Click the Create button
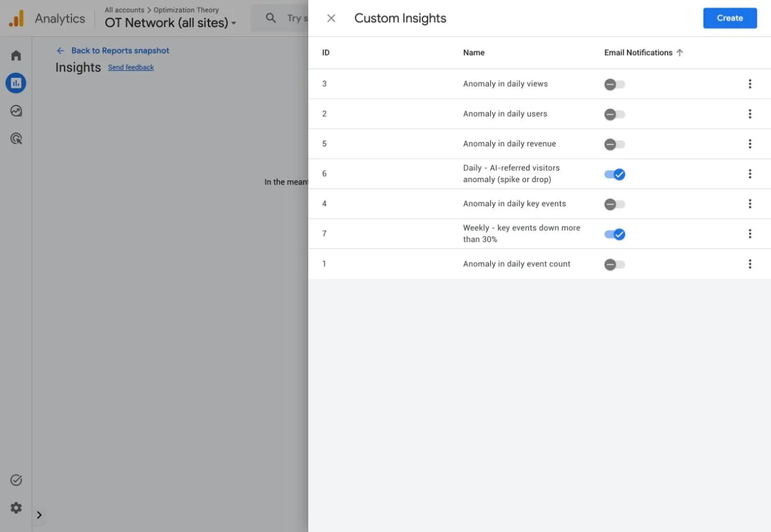 pyautogui.click(x=730, y=18)
